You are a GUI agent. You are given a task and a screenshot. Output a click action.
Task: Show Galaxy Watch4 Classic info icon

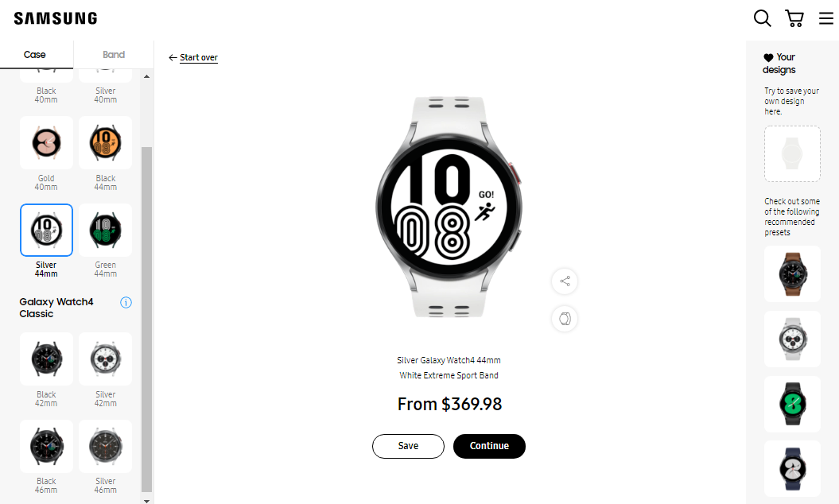(126, 302)
